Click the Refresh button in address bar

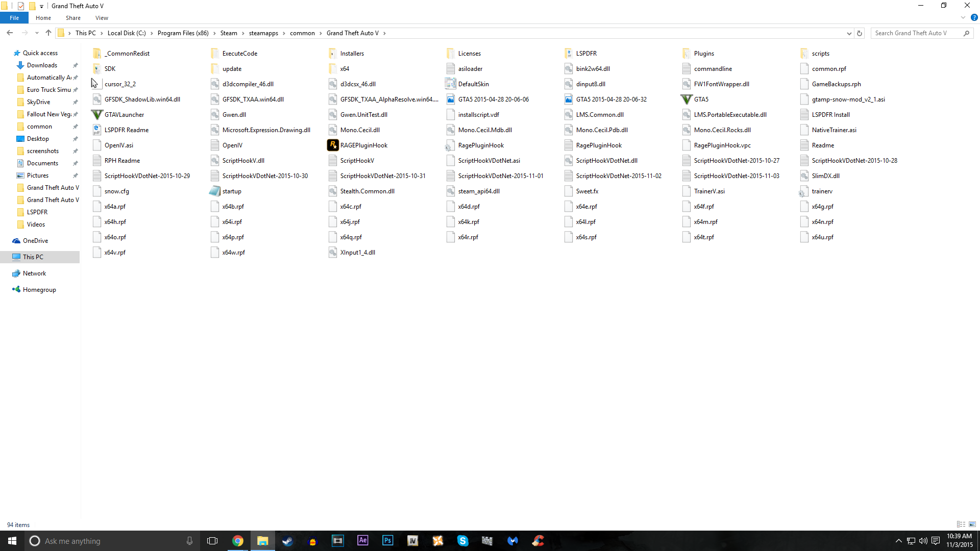pos(860,33)
